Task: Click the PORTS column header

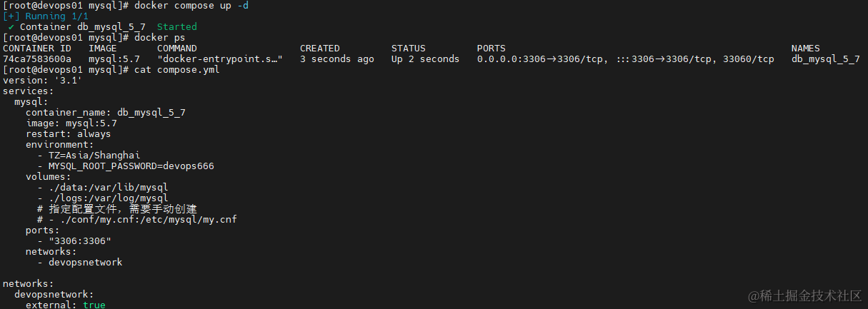Action: [492, 49]
